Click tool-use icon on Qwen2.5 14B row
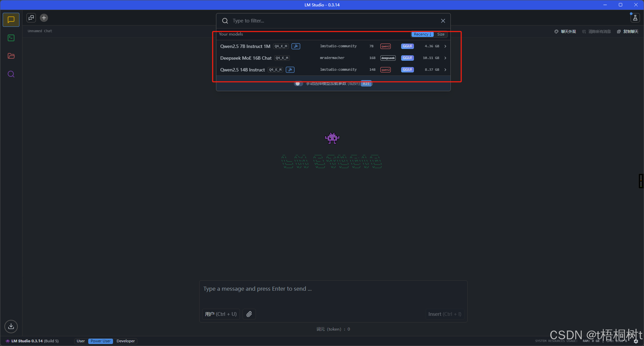The image size is (644, 346). tap(290, 70)
